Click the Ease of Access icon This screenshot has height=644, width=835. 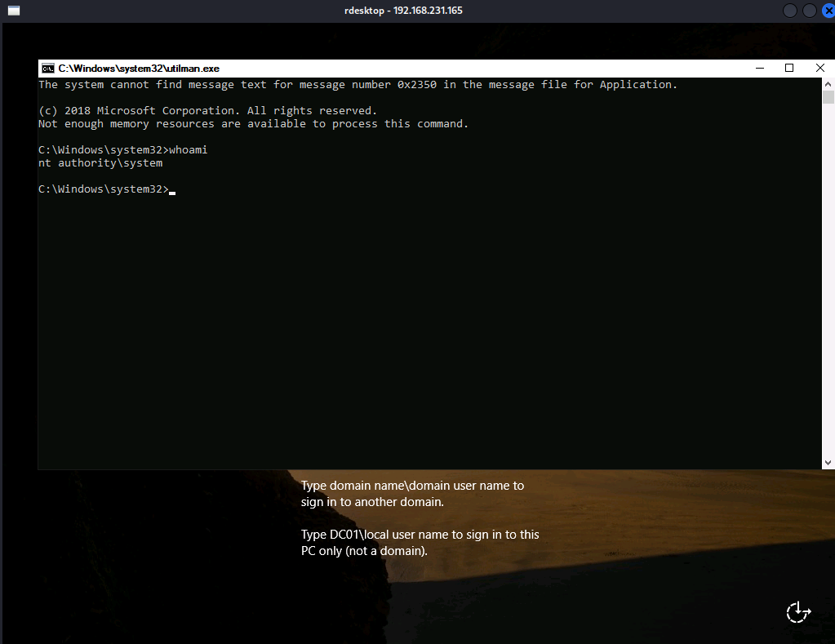[x=797, y=611]
